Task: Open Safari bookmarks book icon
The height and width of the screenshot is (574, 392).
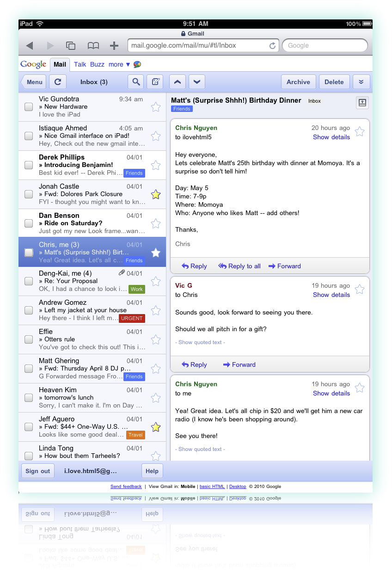Action: click(x=93, y=45)
